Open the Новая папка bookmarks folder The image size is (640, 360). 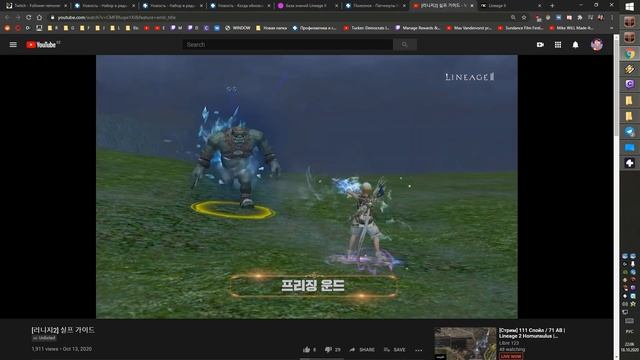click(271, 28)
